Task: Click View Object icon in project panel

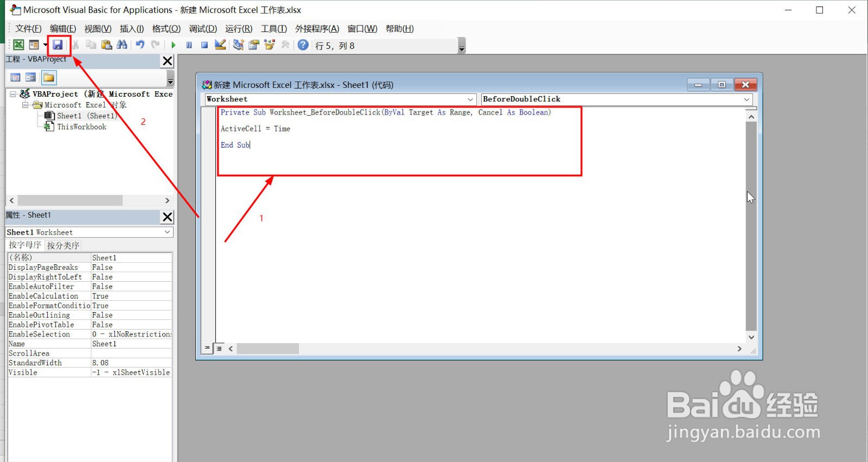Action: [31, 77]
